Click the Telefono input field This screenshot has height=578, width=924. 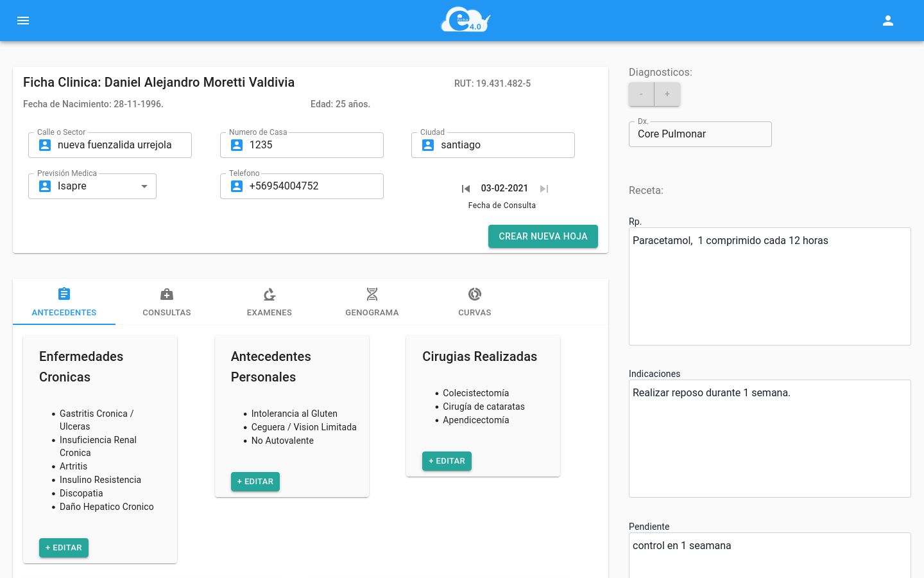pyautogui.click(x=308, y=186)
